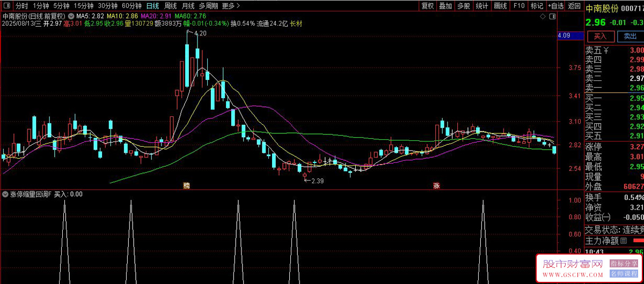644x284 pixels.
Task: Select the 15分钟 period tab
Action: 84,6
